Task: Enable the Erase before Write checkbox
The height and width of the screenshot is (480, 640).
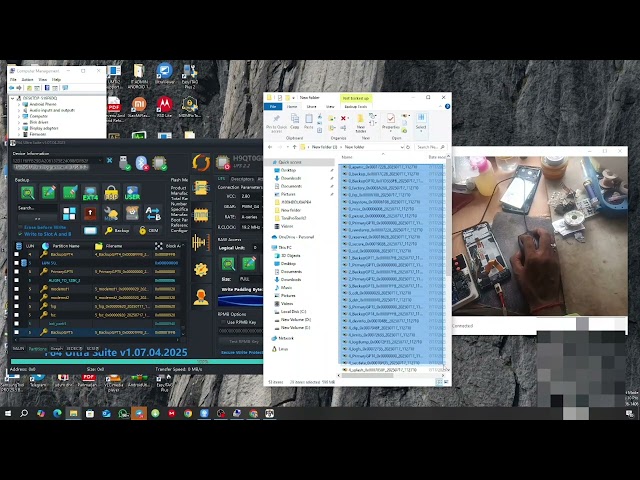Action: click(20, 227)
